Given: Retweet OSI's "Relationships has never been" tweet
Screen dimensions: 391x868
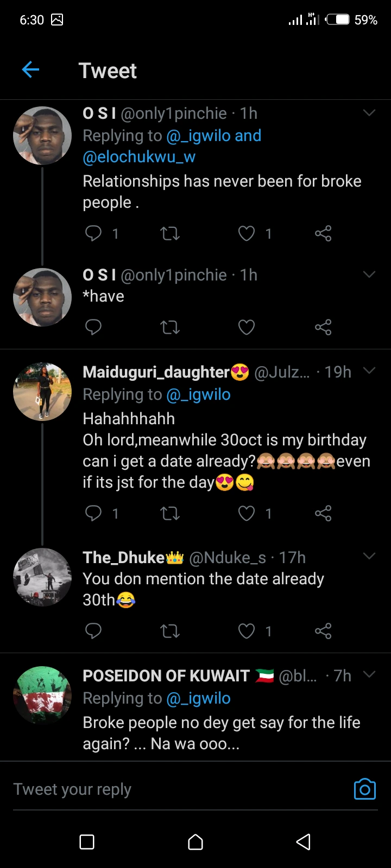Looking at the screenshot, I should point(170,233).
